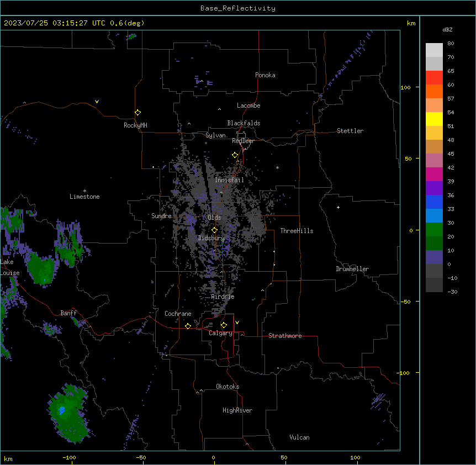Click the Airdrie label

(x=223, y=297)
